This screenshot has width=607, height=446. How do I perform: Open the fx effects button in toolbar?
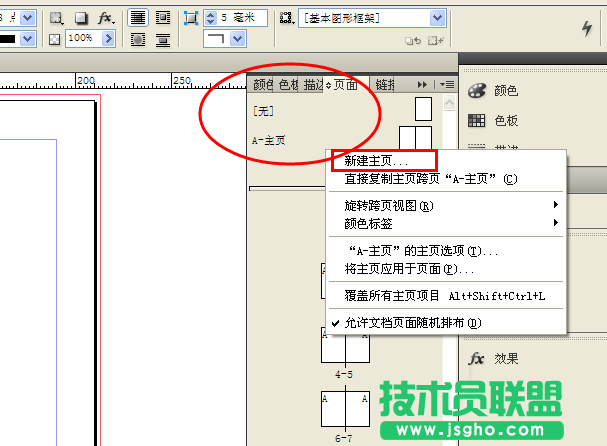[x=105, y=18]
